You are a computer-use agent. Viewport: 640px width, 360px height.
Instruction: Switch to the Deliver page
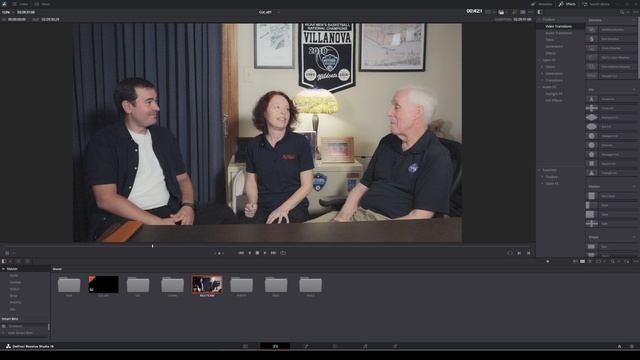[395, 346]
